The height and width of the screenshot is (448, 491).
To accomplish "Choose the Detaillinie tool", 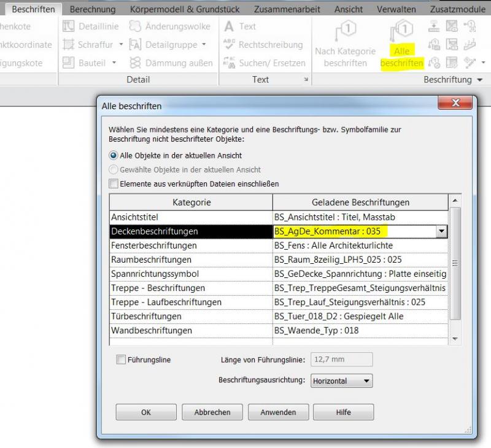I will click(x=92, y=26).
